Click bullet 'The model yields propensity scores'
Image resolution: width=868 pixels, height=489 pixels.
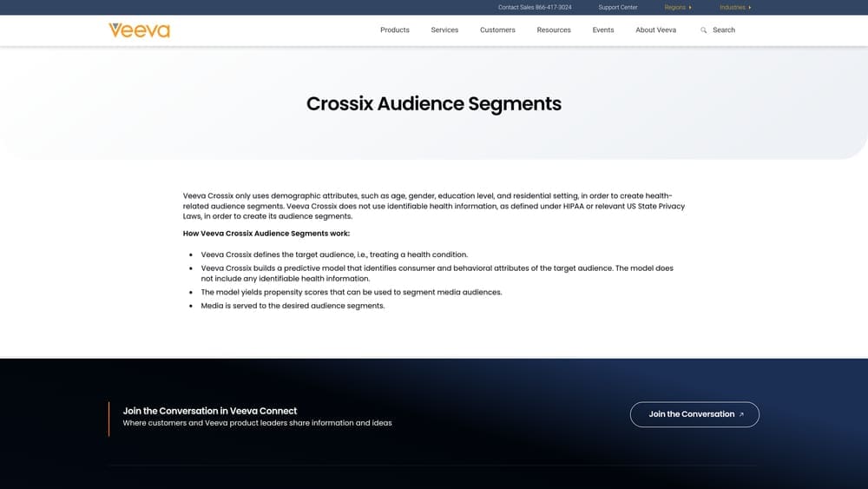coord(352,292)
